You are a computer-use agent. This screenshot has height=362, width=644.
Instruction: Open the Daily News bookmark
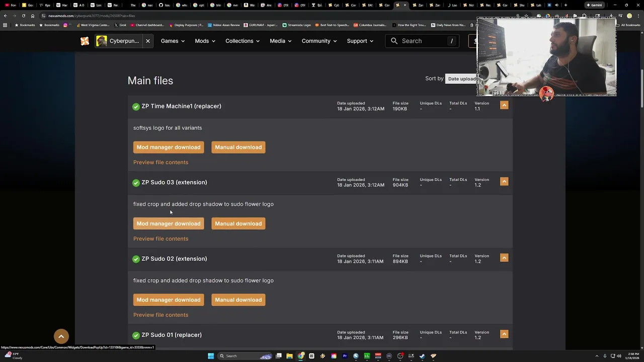click(448, 25)
